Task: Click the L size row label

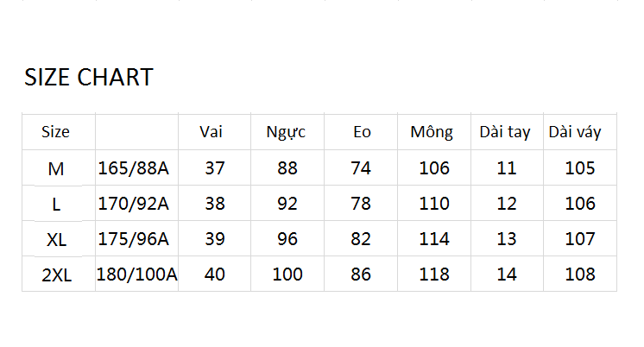Action: pos(57,204)
